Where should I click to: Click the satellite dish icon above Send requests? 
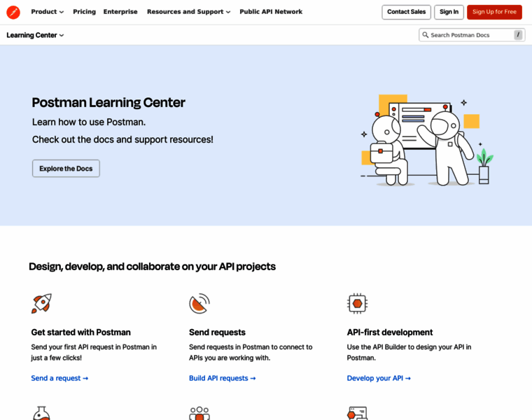click(199, 303)
